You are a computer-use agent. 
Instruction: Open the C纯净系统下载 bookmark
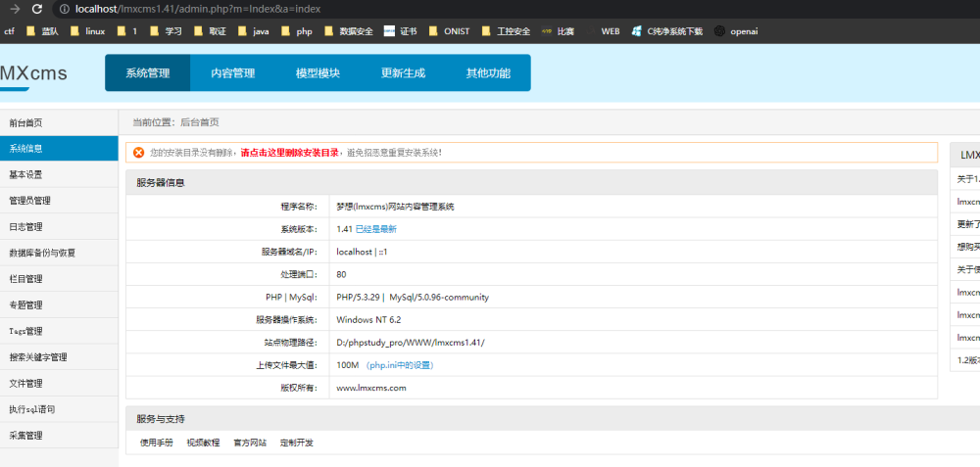666,31
